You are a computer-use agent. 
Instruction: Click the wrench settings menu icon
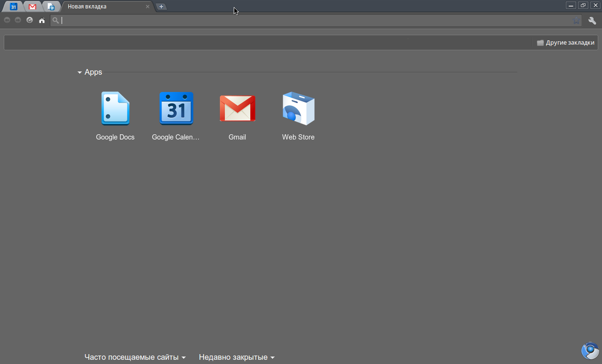pyautogui.click(x=592, y=21)
